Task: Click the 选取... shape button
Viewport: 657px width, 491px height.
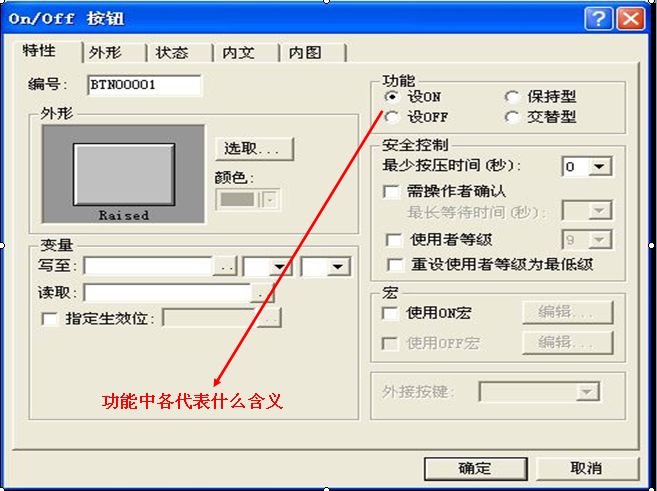Action: click(254, 149)
